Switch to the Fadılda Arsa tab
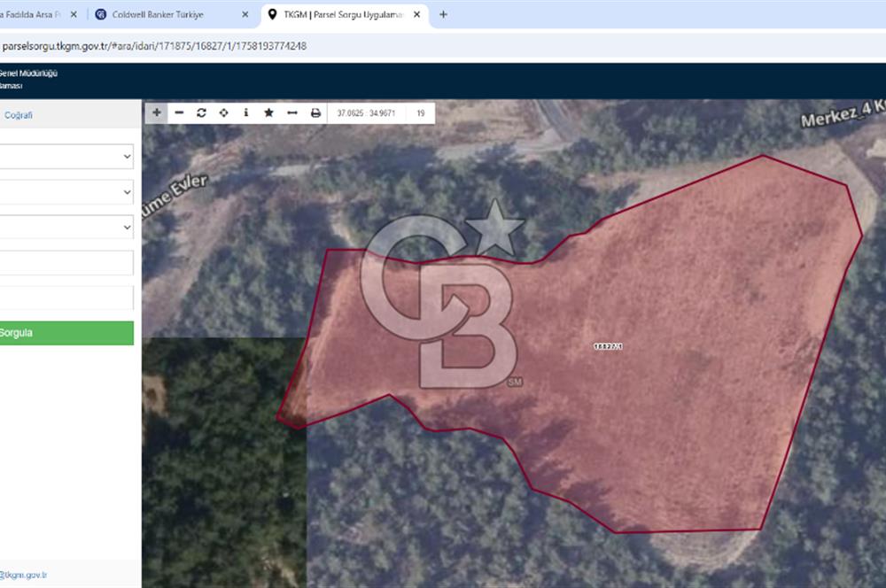 (x=40, y=15)
